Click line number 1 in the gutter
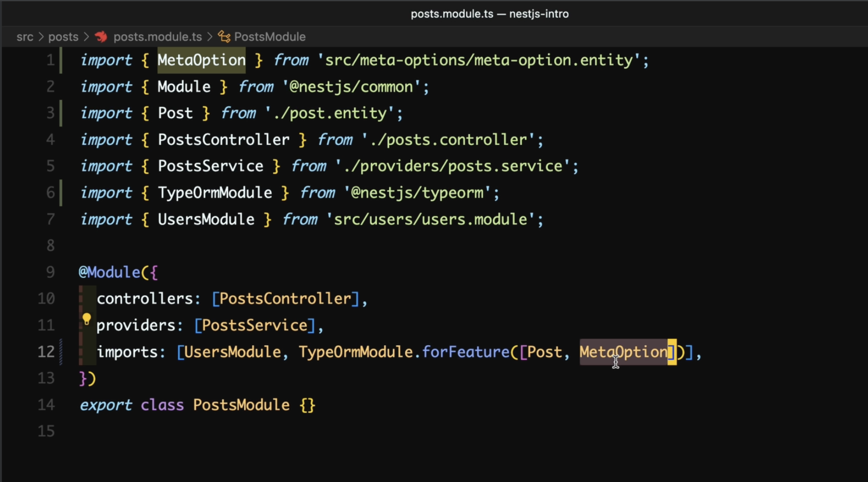 click(50, 60)
